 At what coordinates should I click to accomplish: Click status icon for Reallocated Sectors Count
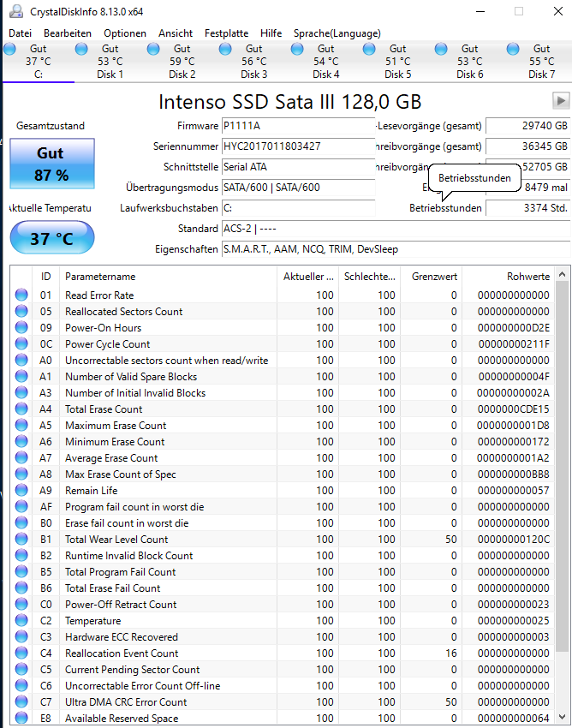[21, 311]
